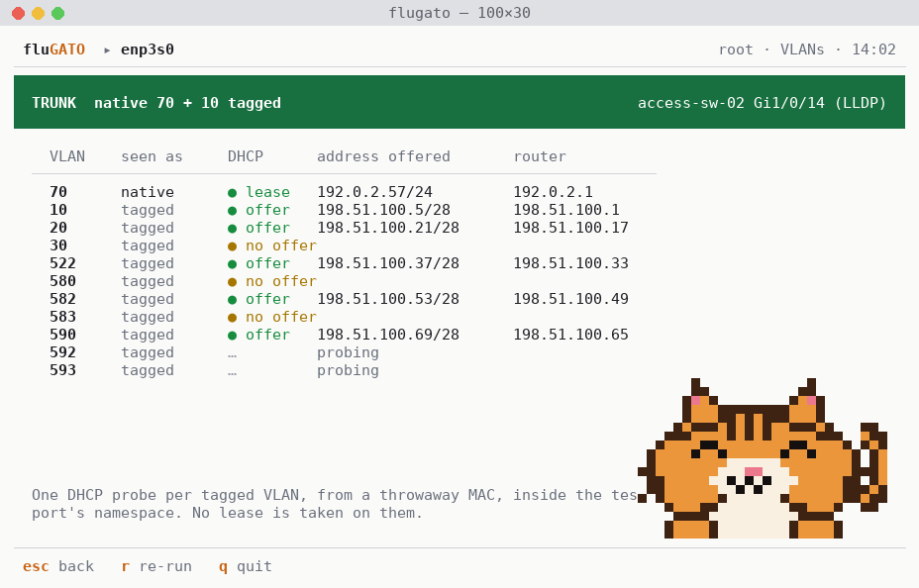Click the 14:02 clock in header

click(873, 49)
